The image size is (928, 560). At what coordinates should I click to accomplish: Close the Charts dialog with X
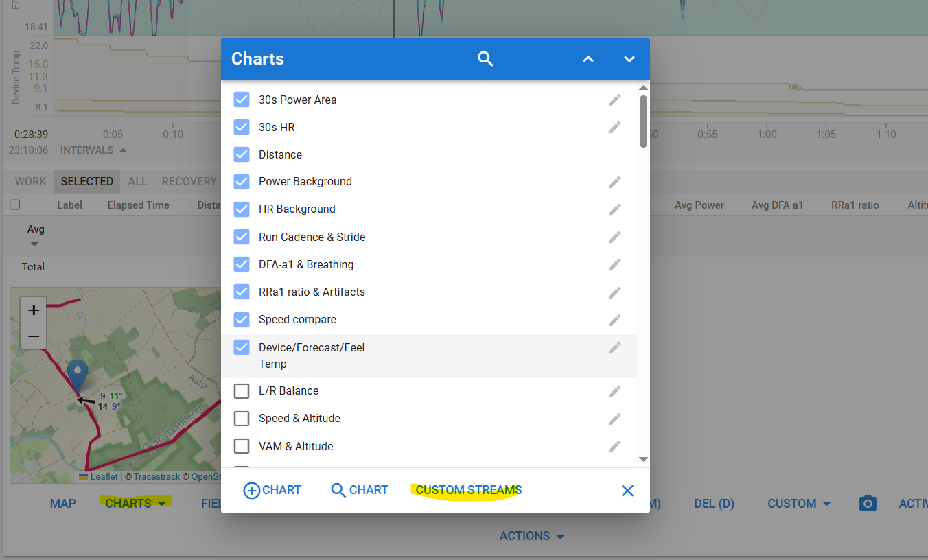point(627,491)
